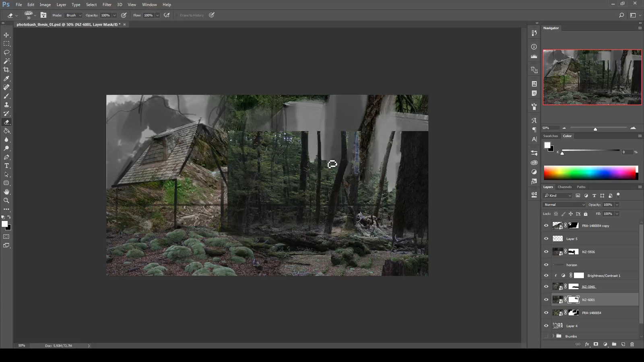The image size is (644, 362).
Task: Open layer filter Kind dropdown
Action: (557, 195)
